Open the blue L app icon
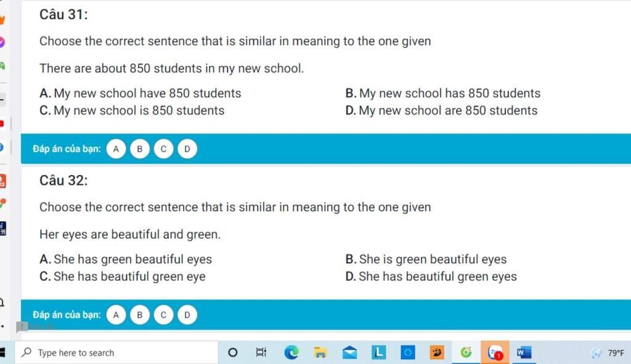Image resolution: width=631 pixels, height=364 pixels. 379,352
